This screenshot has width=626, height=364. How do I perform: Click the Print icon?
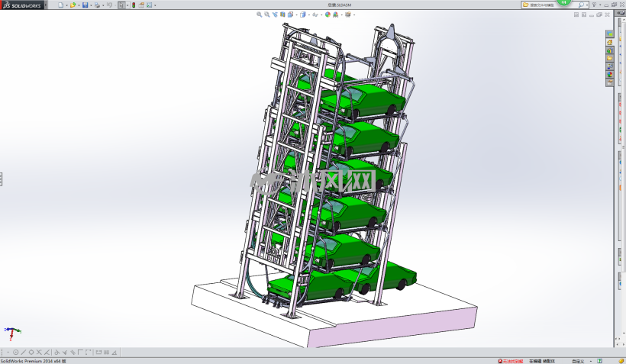coord(97,5)
